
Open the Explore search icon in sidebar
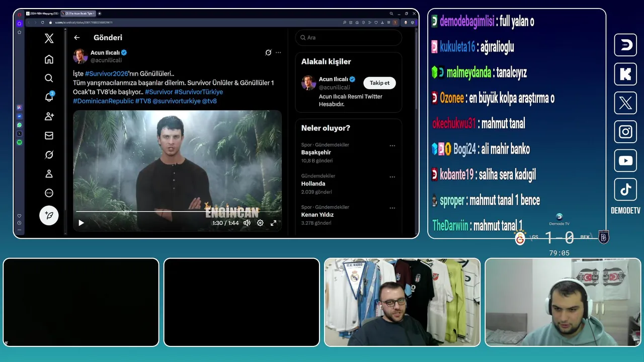point(49,78)
